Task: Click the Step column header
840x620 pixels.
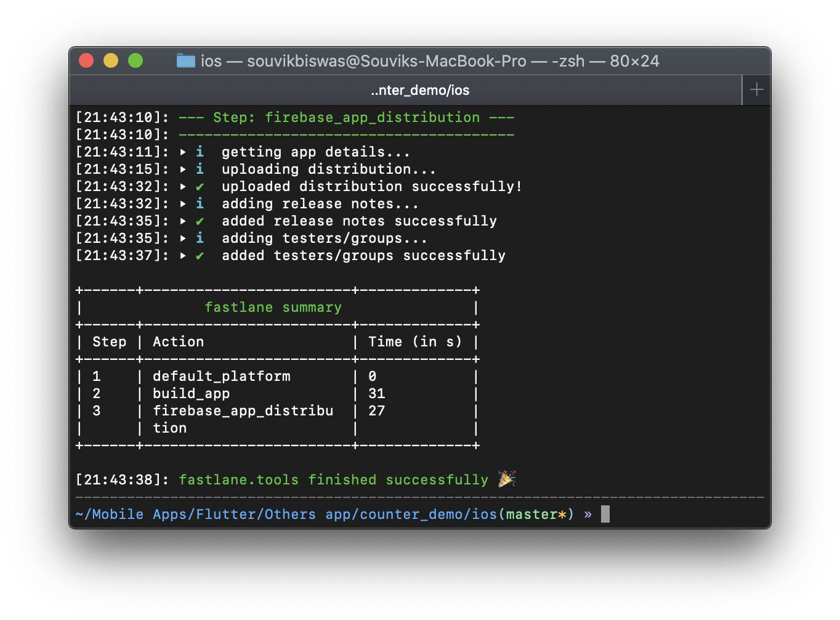Action: click(109, 341)
